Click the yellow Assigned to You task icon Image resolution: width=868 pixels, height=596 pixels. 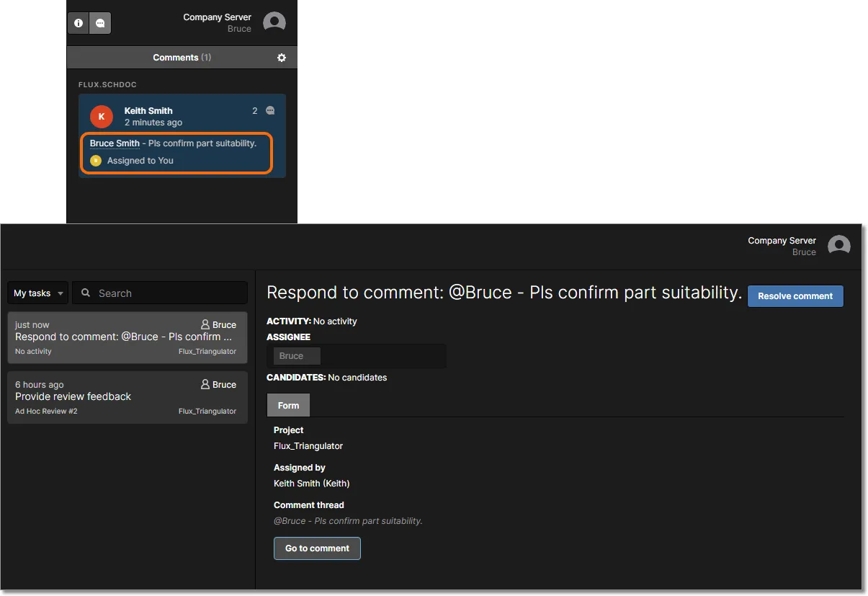[x=96, y=161]
